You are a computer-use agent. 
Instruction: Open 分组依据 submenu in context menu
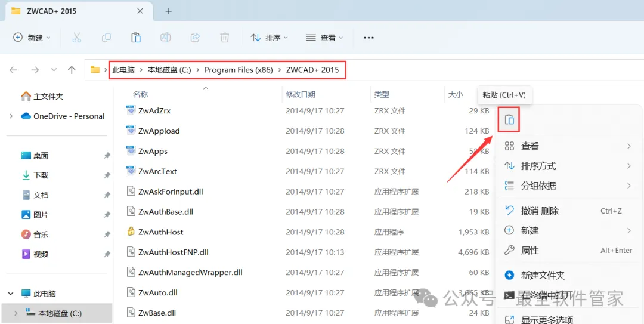pos(568,186)
